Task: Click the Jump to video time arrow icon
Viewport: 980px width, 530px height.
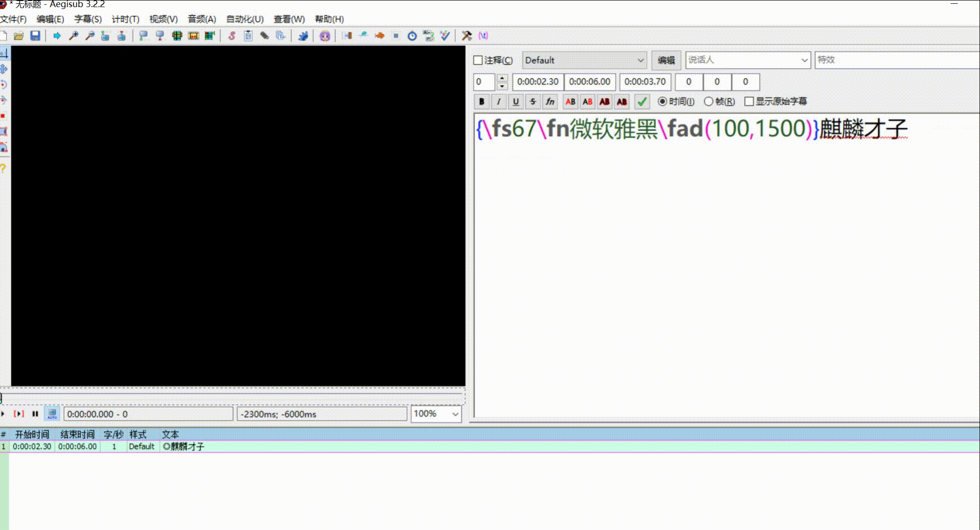Action: 57,36
